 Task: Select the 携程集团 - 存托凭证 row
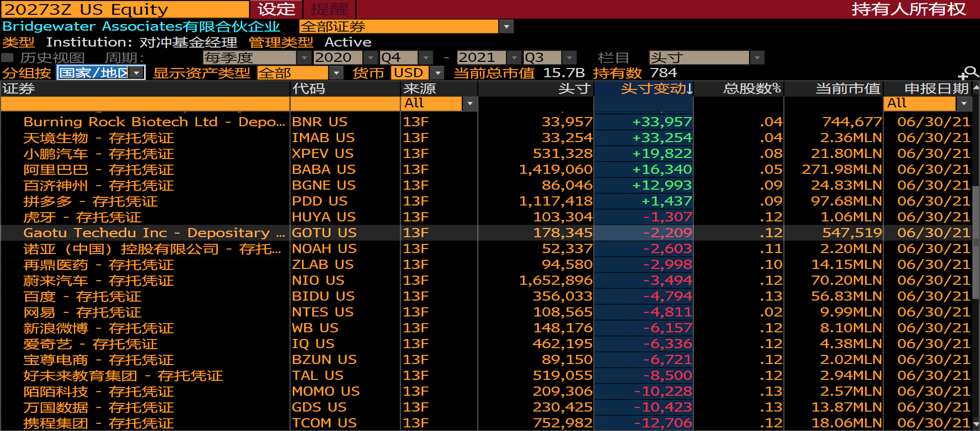click(485, 423)
